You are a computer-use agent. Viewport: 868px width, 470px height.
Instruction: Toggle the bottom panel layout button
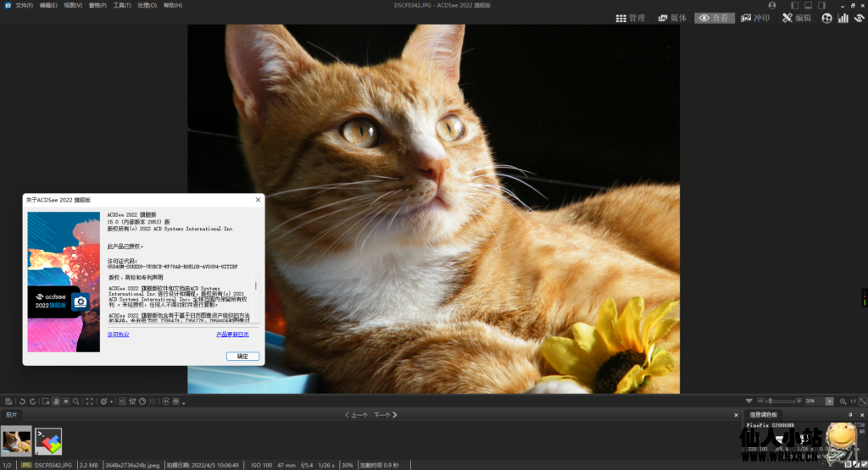coord(808,5)
